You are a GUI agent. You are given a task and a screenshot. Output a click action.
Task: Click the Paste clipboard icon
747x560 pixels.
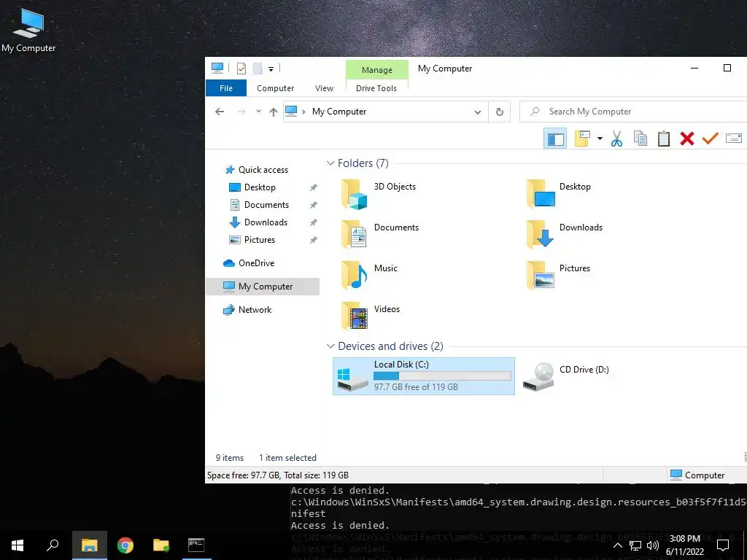point(664,139)
